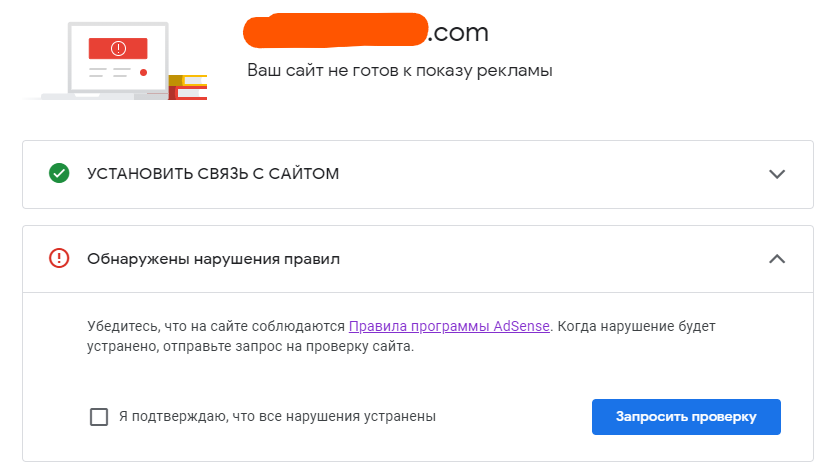Screen dimensions: 836x476
Task: Tick the violations fixed confirmation checkbox
Action: (x=99, y=416)
